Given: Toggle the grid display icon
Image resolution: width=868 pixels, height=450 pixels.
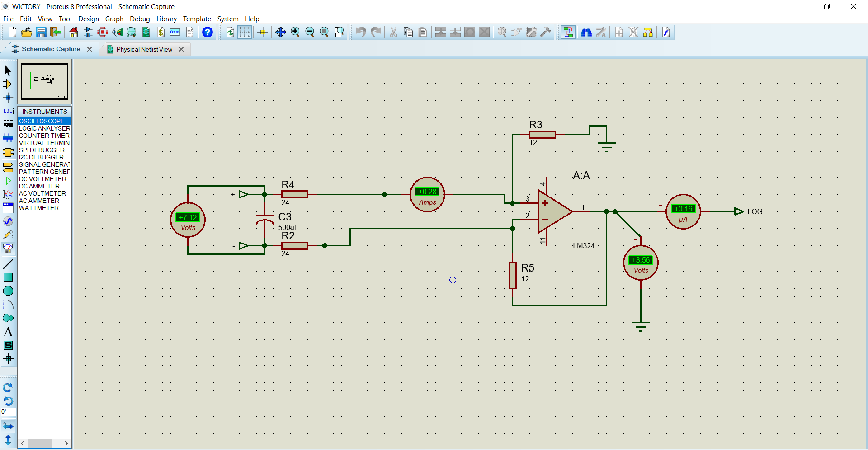Looking at the screenshot, I should click(245, 32).
